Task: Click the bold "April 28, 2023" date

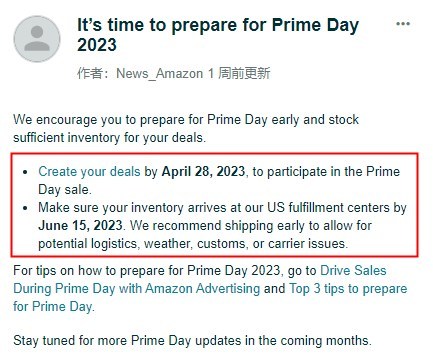Action: click(203, 171)
